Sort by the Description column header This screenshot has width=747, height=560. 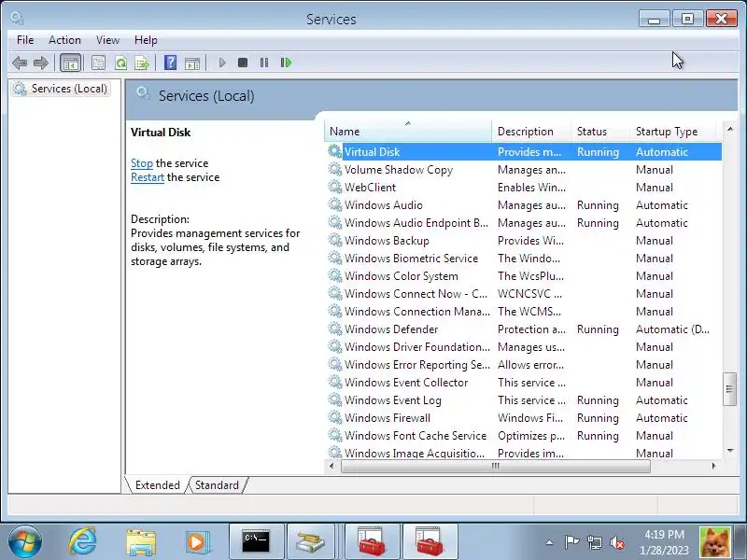pyautogui.click(x=531, y=132)
